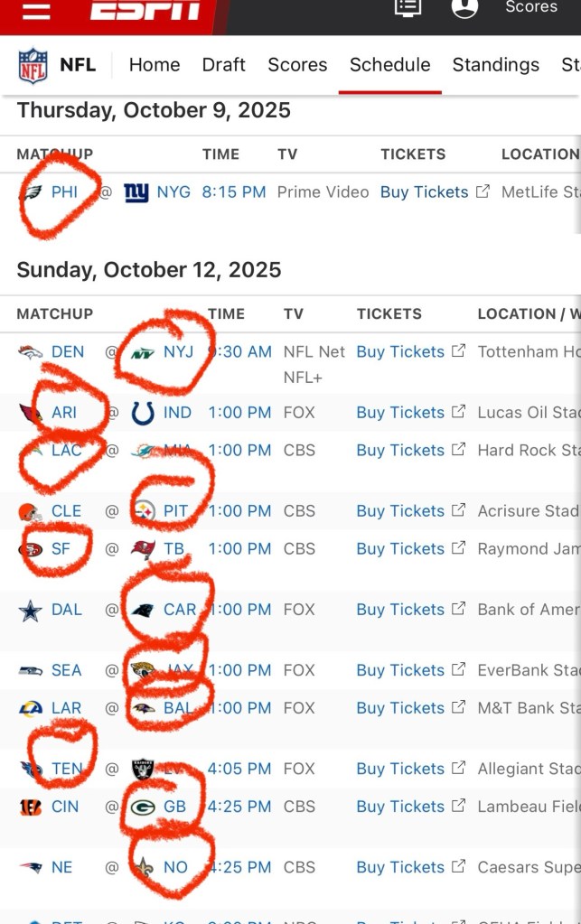Switch to the Draft tab
The height and width of the screenshot is (924, 581).
[223, 65]
